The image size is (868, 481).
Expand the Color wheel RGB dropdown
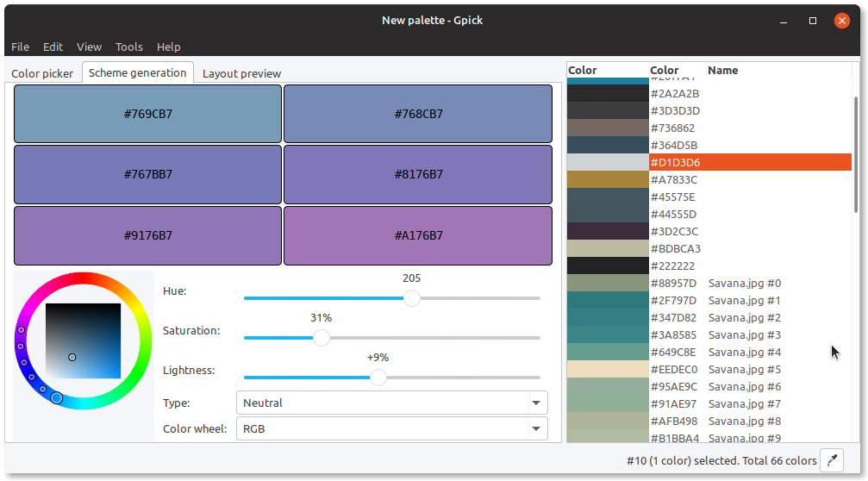click(x=392, y=428)
